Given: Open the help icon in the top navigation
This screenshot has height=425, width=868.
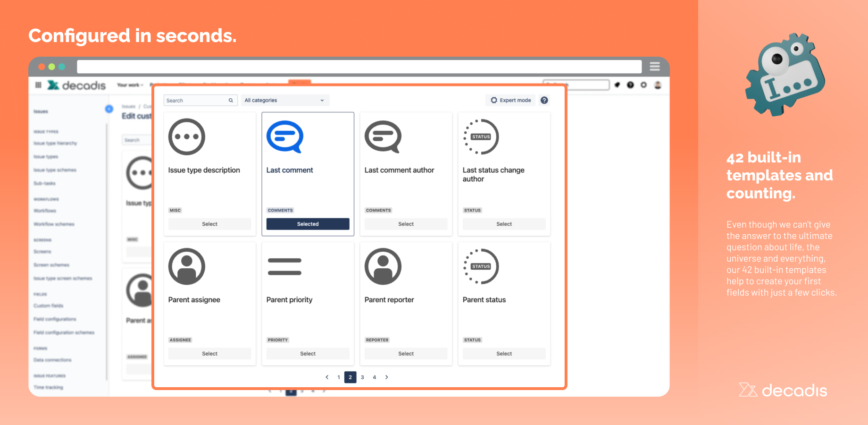Looking at the screenshot, I should tap(630, 85).
